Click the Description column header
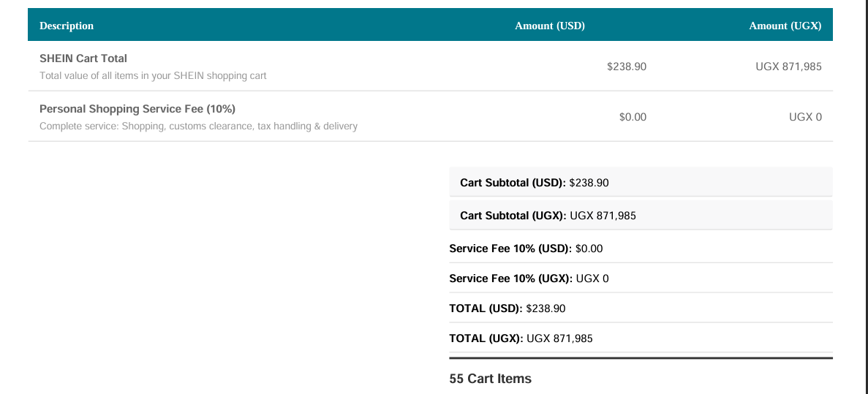This screenshot has height=394, width=868. 67,26
